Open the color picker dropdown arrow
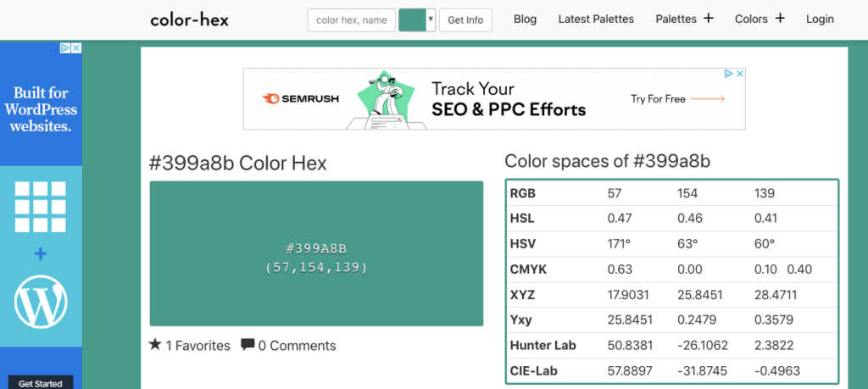This screenshot has width=868, height=389. click(431, 19)
